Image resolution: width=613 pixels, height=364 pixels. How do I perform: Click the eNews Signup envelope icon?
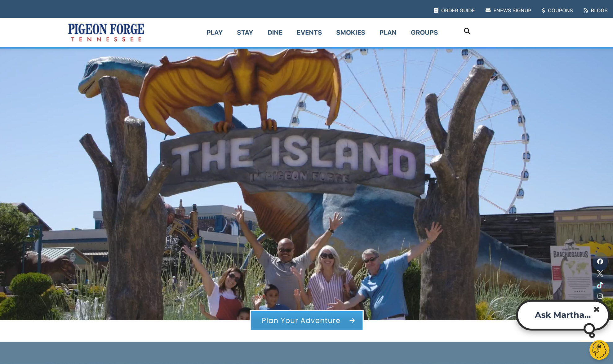click(x=488, y=11)
